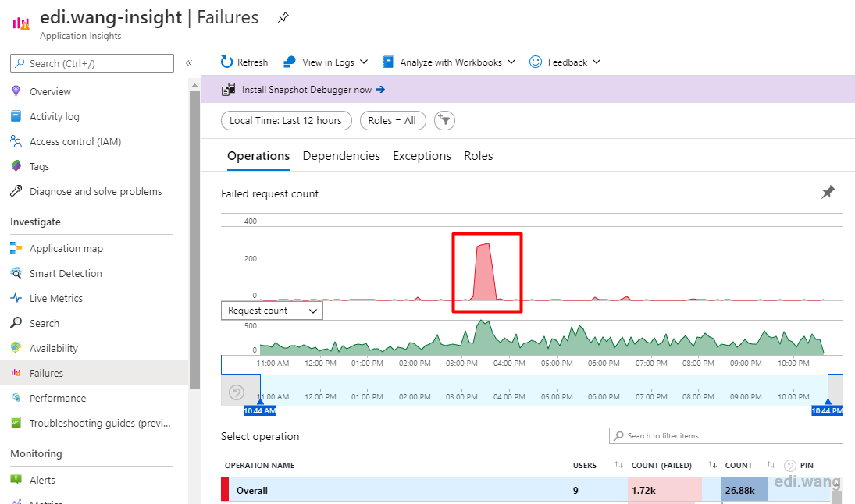This screenshot has height=504, width=855.
Task: Click the COUNT column header
Action: (739, 465)
